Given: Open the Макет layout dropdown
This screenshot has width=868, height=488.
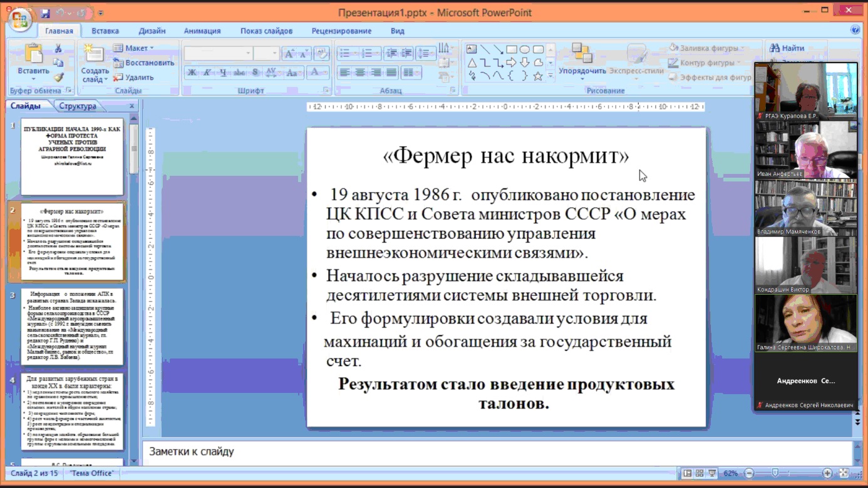Looking at the screenshot, I should pos(133,48).
